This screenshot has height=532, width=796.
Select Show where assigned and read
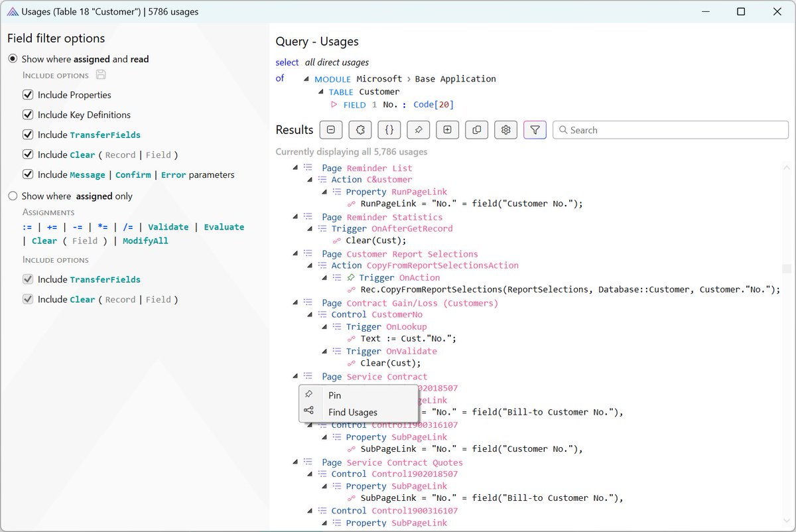click(x=13, y=59)
